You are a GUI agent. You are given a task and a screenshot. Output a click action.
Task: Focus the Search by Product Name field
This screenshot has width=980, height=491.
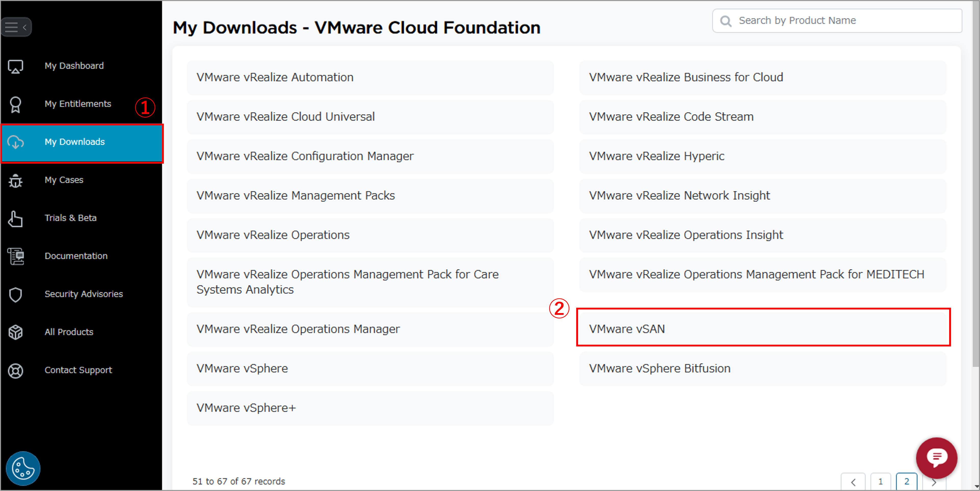point(837,21)
